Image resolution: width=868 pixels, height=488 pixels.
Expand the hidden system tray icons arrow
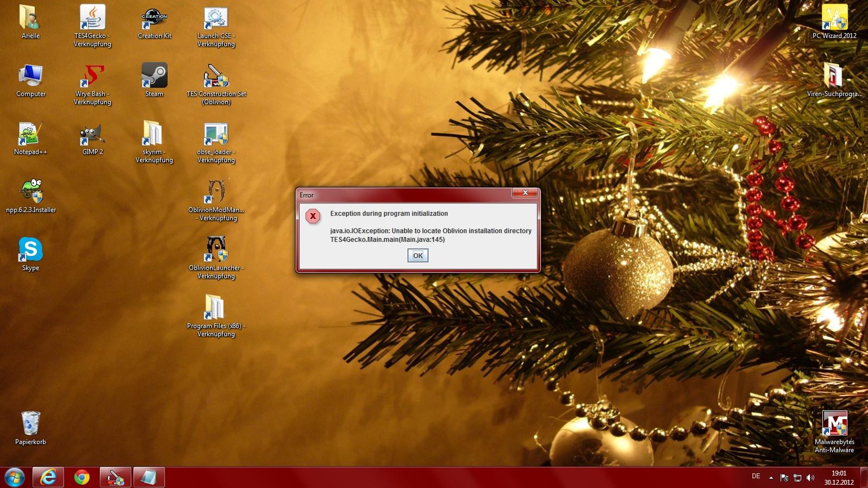[x=771, y=478]
